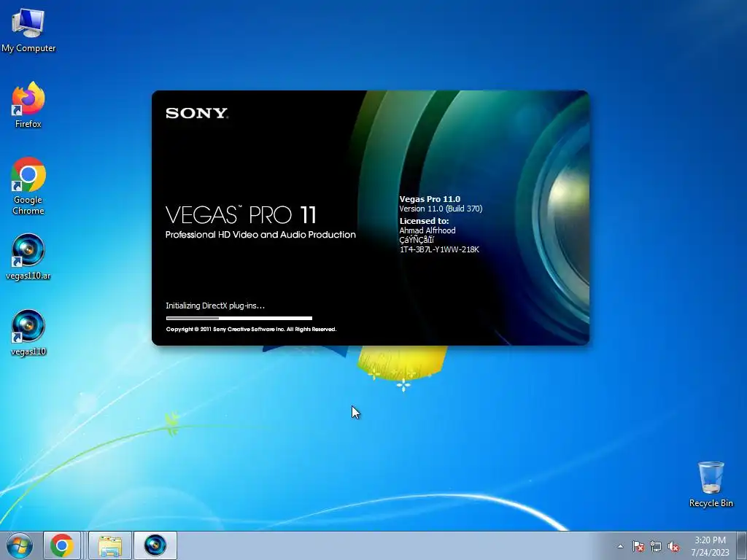Click the 'Ahmad Alfrhood' licensee name

(427, 230)
